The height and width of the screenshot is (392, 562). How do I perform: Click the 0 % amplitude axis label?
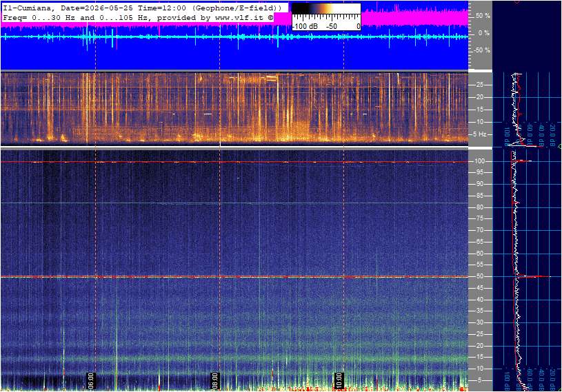click(x=484, y=33)
